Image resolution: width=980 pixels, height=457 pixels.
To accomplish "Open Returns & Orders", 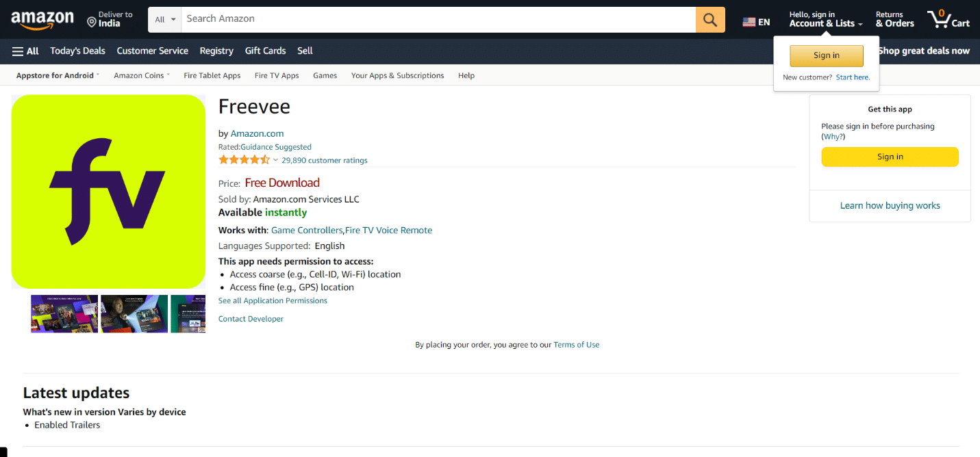I will pos(894,19).
